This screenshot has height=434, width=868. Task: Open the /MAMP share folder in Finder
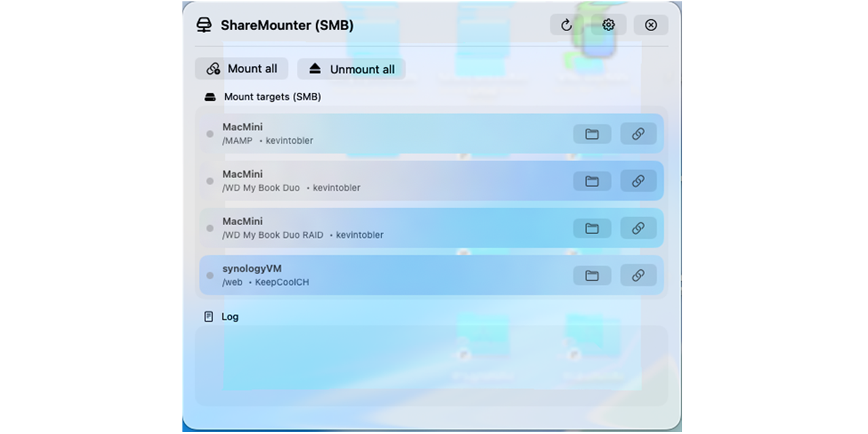tap(591, 134)
